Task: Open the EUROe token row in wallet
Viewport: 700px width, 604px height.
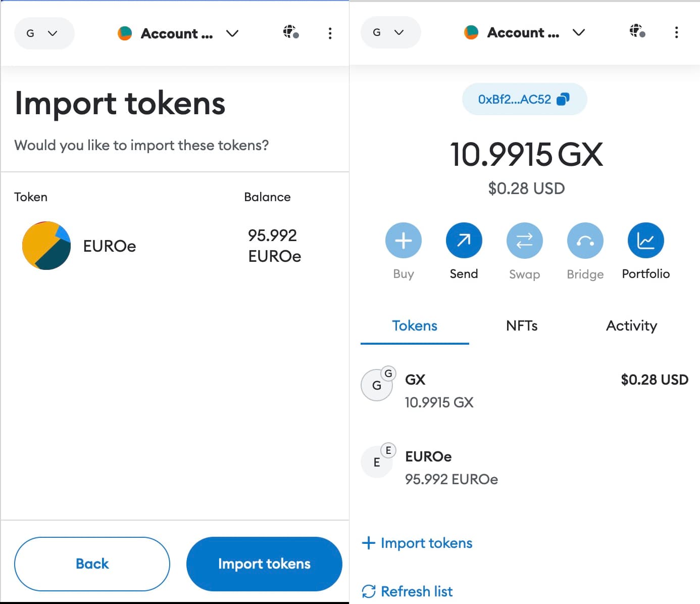Action: point(525,468)
